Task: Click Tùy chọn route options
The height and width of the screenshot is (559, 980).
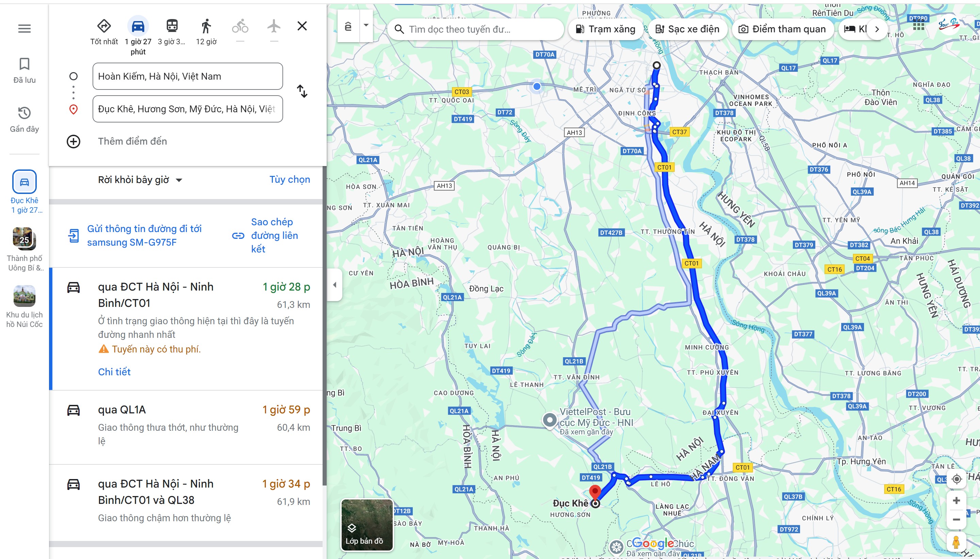Action: [290, 180]
